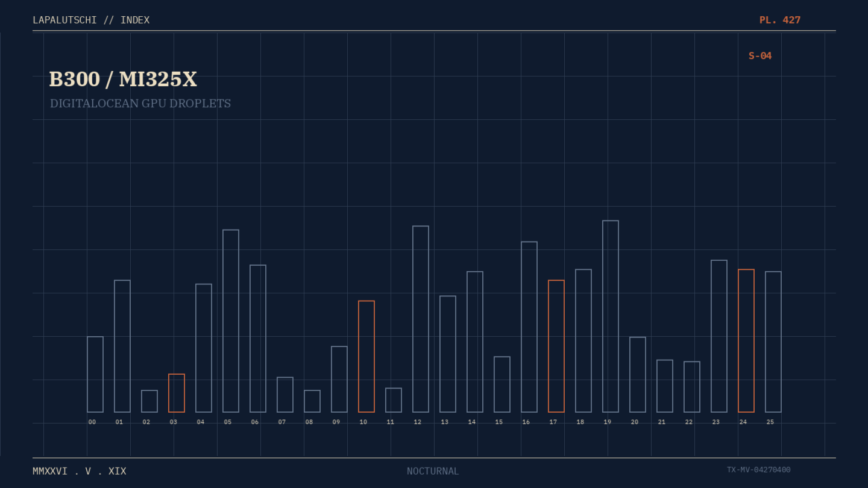Click the 'S-04' label
868x488 pixels.
(x=760, y=56)
